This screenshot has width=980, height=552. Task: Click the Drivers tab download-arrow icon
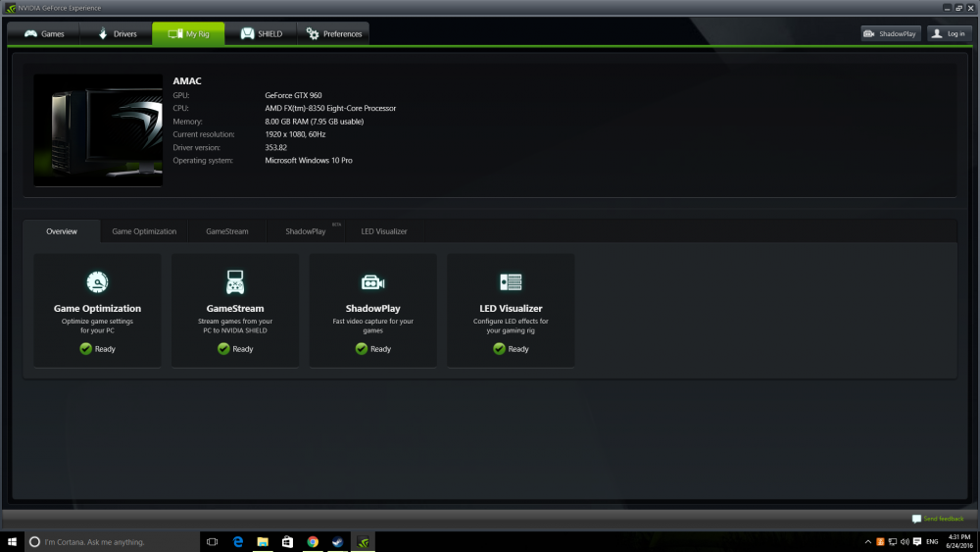click(103, 33)
